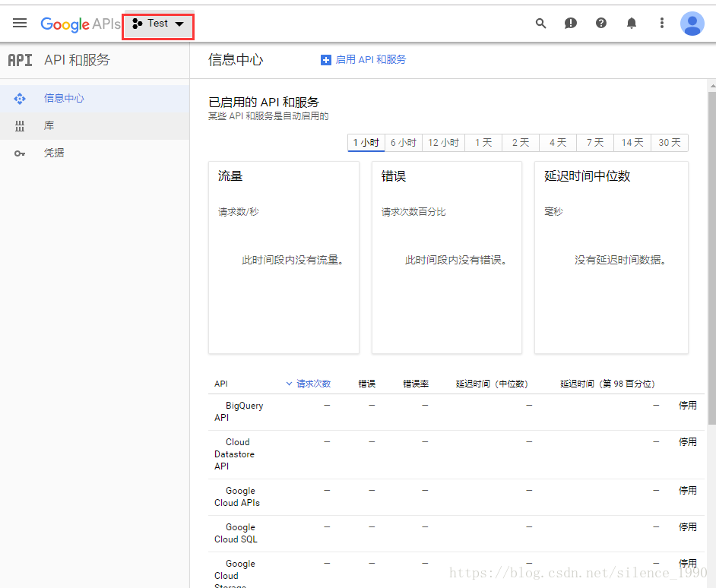
Task: Open the navigation hamburger menu
Action: (x=20, y=23)
